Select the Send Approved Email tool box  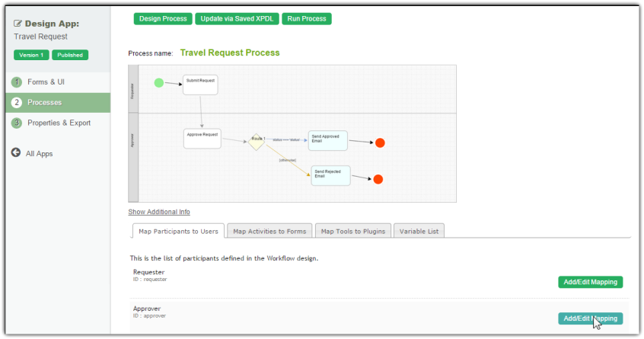(328, 141)
